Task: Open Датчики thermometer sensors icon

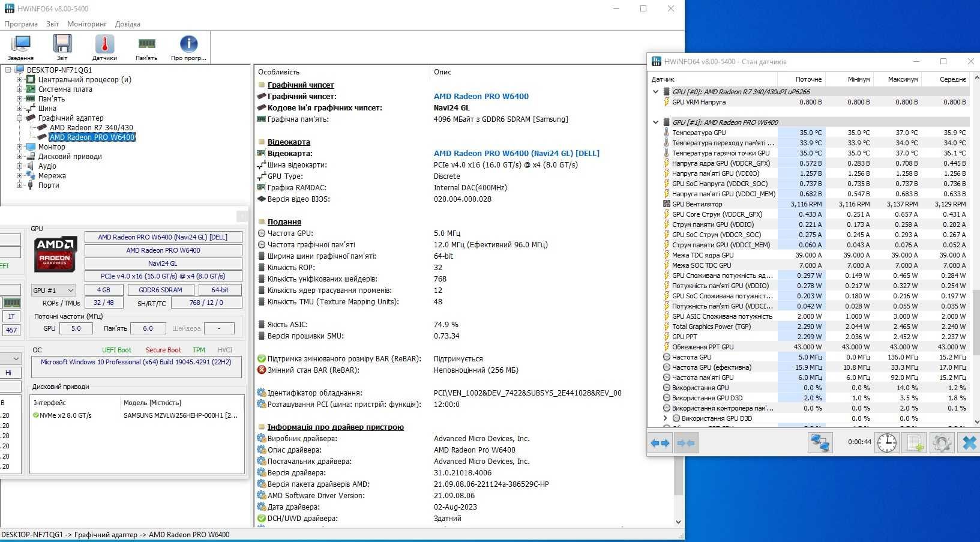Action: point(104,47)
